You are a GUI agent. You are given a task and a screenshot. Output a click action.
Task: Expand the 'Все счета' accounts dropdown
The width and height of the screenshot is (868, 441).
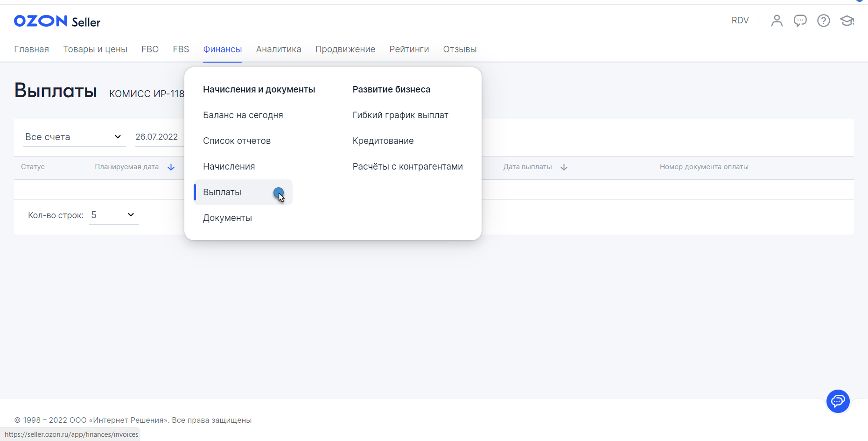74,137
